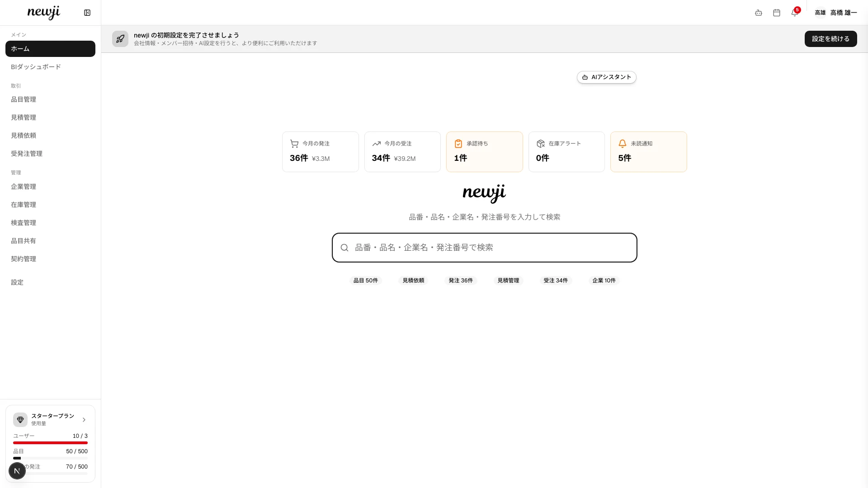The width and height of the screenshot is (868, 488).
Task: Click the bell icon on 未読通知 card
Action: (623, 144)
